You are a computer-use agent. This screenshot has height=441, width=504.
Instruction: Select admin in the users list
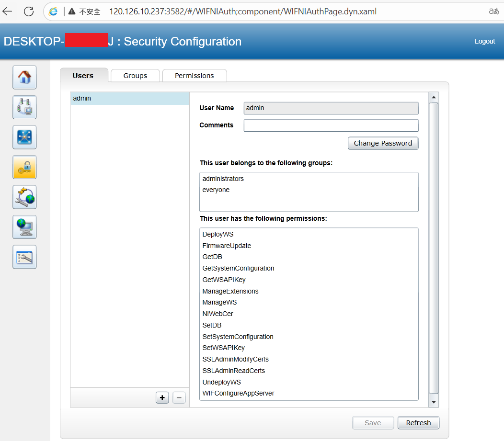click(130, 98)
